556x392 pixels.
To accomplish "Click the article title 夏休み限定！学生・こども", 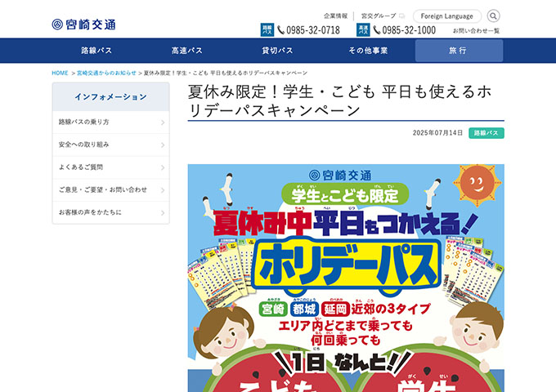I will coord(339,101).
